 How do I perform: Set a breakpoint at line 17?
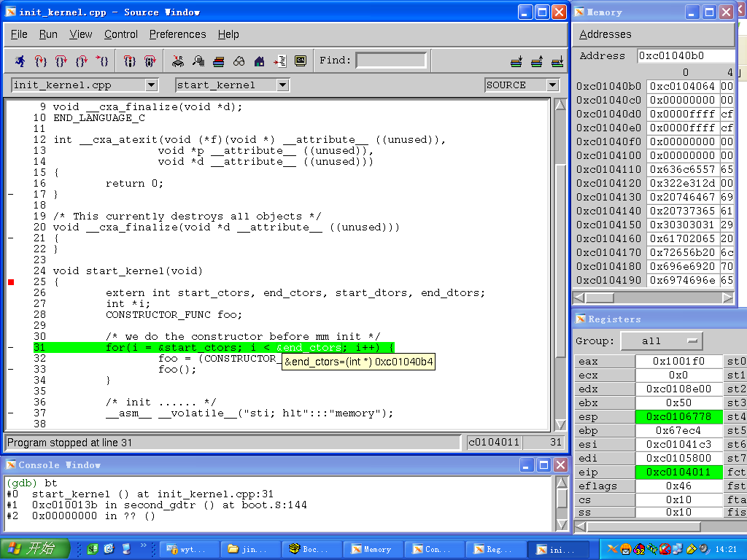pyautogui.click(x=11, y=194)
